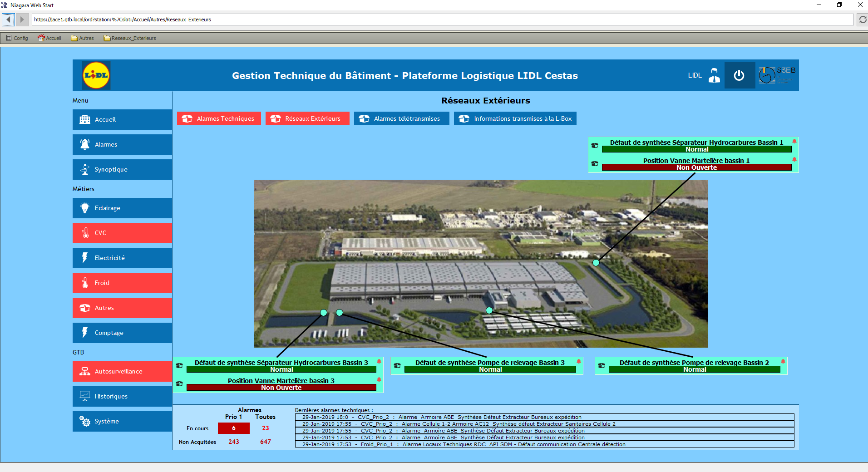Click the thermometer icon in Froid
The height and width of the screenshot is (472, 868).
(85, 283)
